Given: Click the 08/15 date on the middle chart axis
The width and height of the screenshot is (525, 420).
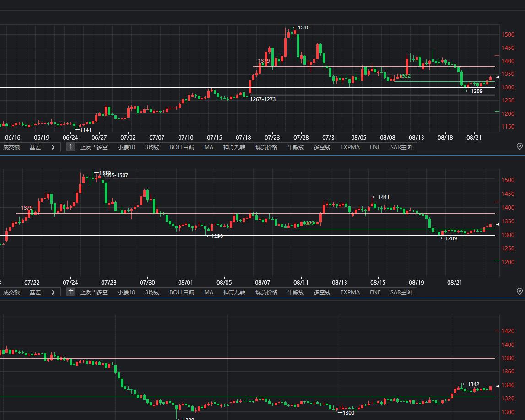Looking at the screenshot, I should tap(378, 283).
